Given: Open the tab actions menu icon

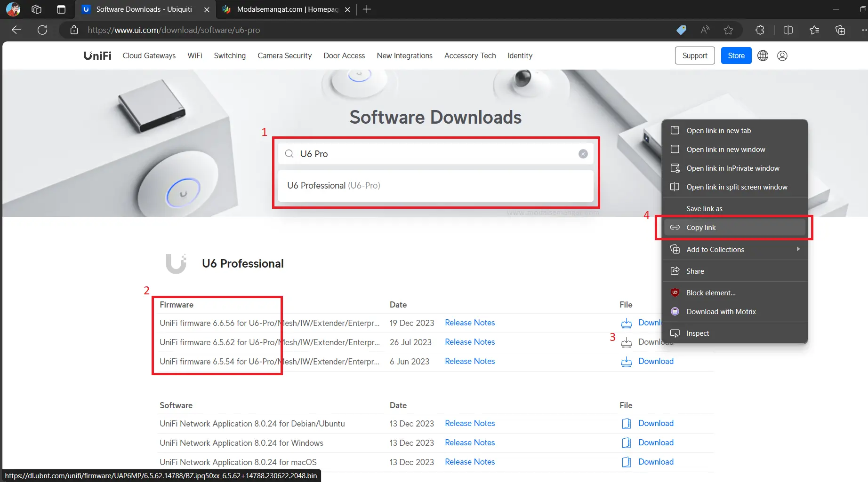Looking at the screenshot, I should pos(61,9).
